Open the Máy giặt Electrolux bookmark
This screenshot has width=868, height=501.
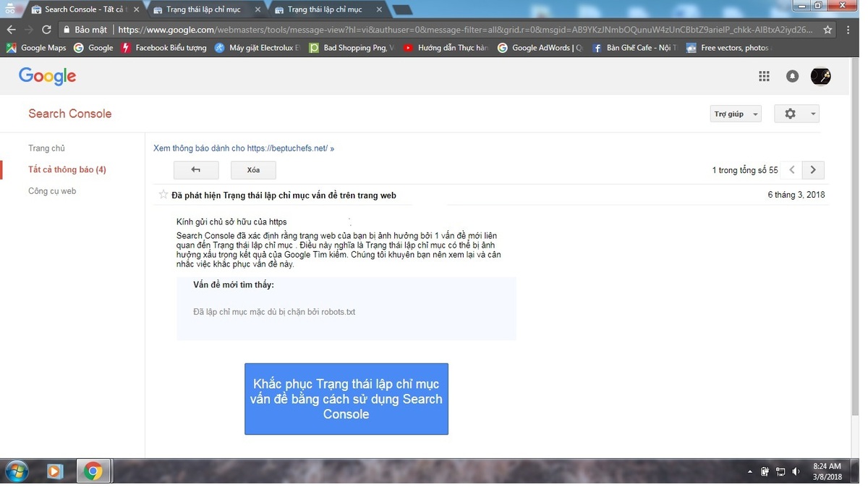[258, 48]
